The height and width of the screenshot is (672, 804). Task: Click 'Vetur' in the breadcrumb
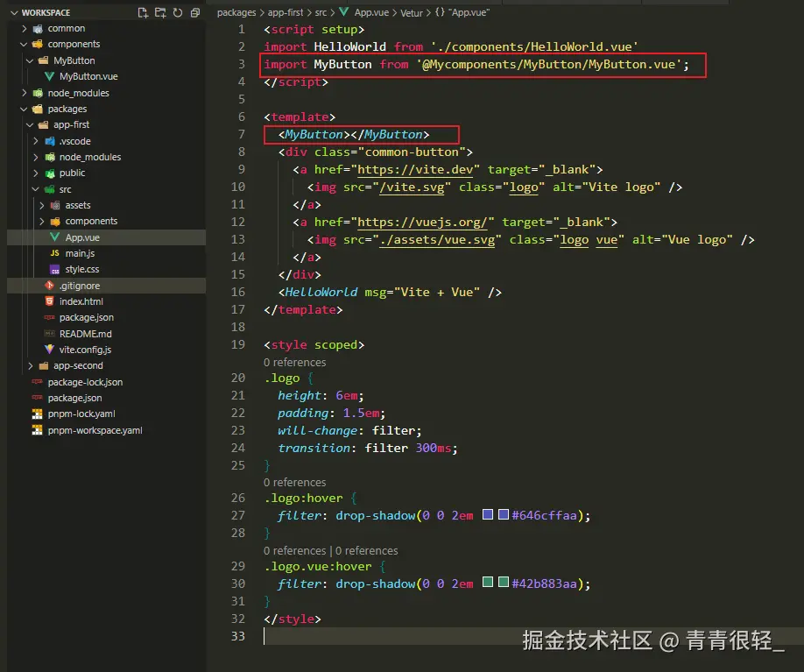tap(412, 13)
